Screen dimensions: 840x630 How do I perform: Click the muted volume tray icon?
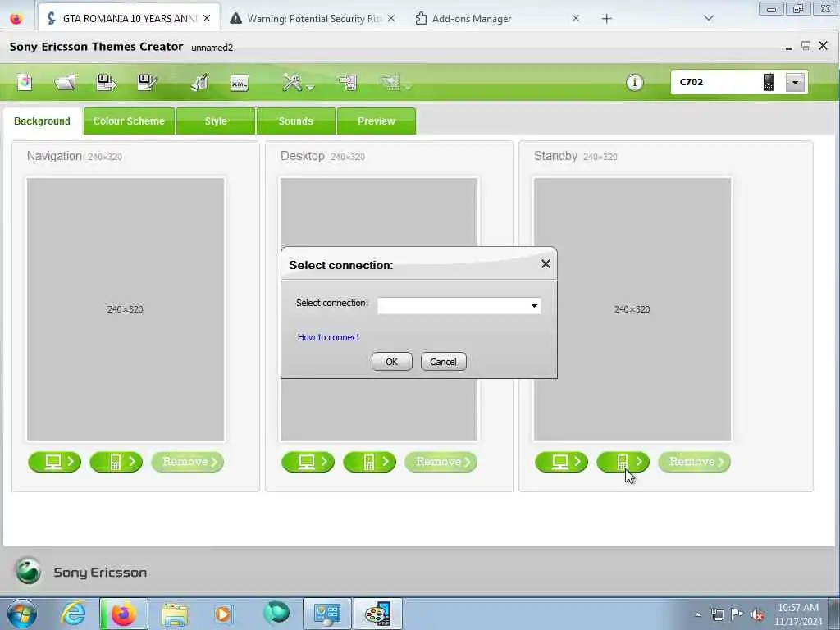point(757,614)
